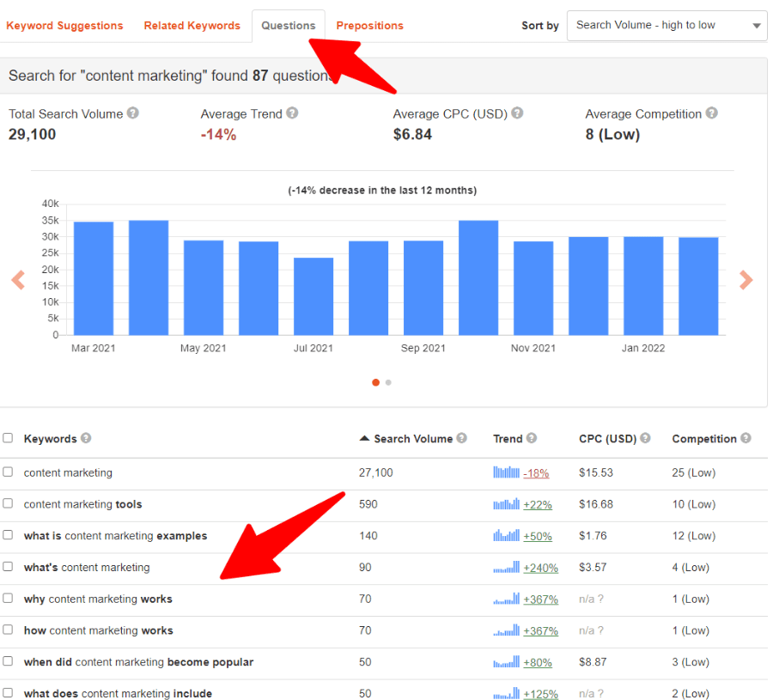773x700 pixels.
Task: Click info icon beside Average CPC (USD)
Action: click(x=517, y=113)
